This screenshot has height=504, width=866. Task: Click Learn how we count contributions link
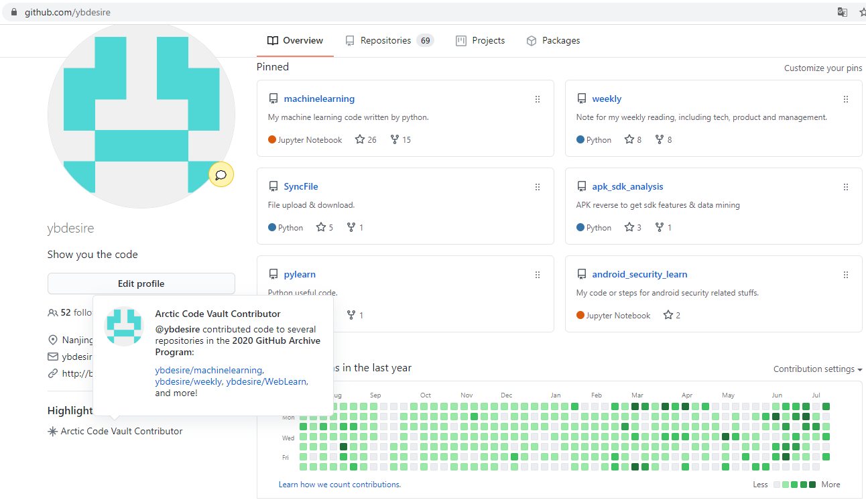340,485
